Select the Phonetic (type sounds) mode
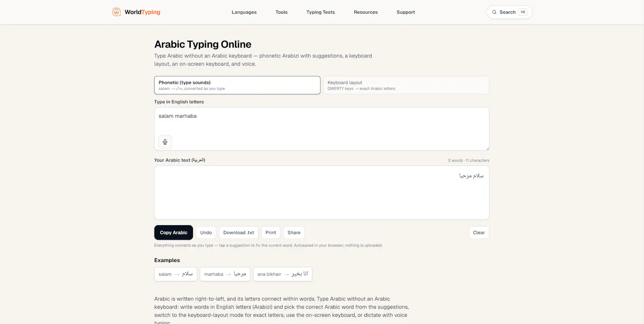 coord(237,85)
